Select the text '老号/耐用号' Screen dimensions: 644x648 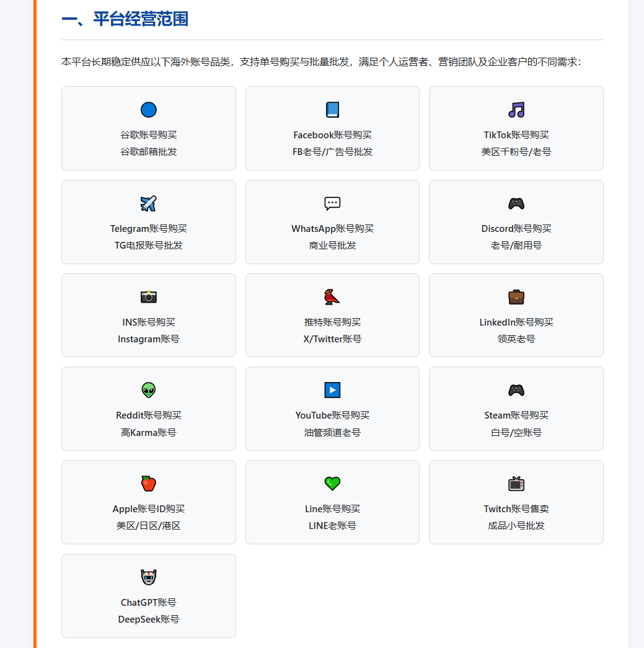[516, 246]
